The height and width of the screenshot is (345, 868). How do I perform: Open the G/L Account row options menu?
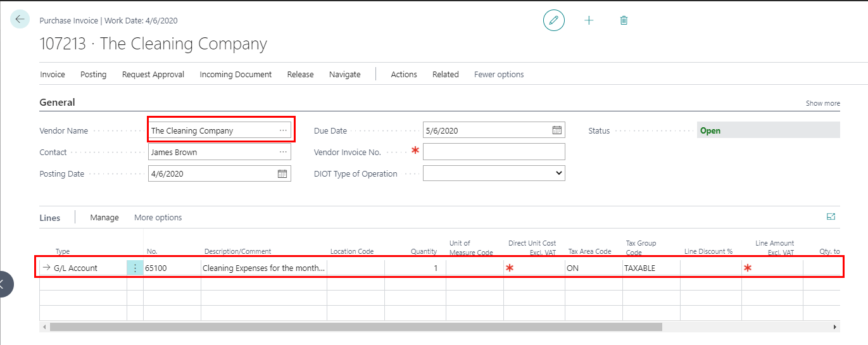pos(135,268)
